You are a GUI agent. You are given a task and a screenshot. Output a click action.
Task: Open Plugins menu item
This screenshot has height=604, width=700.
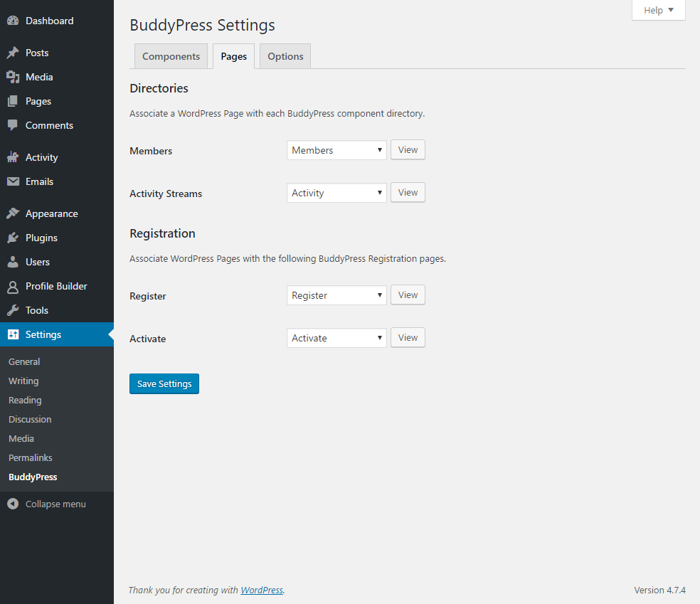click(57, 238)
